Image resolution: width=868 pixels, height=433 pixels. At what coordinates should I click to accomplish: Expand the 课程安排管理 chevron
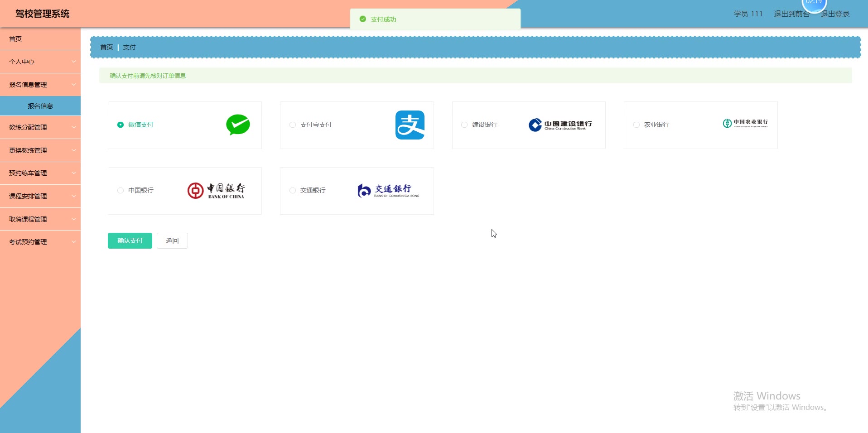(74, 196)
